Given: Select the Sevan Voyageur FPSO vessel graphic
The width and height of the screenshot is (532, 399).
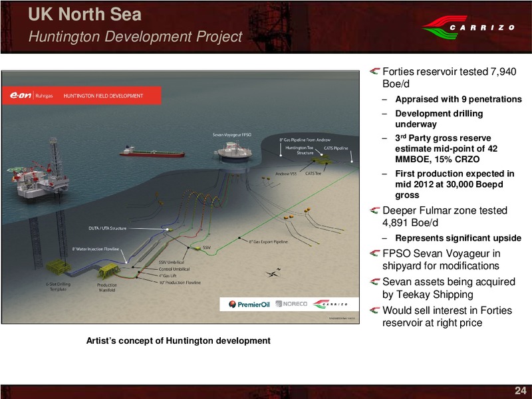Looking at the screenshot, I should tap(235, 152).
